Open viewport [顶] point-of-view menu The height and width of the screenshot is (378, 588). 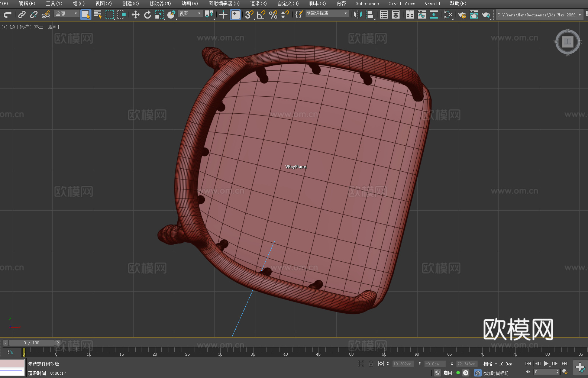(x=14, y=27)
